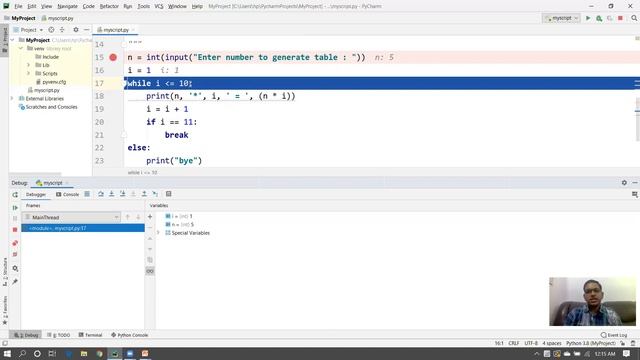Select myscript.py in project tree
640x360 pixels.
pyautogui.click(x=44, y=90)
